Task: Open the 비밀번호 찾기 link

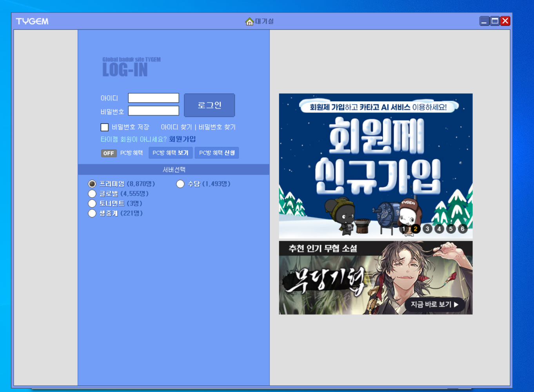Action: point(217,127)
